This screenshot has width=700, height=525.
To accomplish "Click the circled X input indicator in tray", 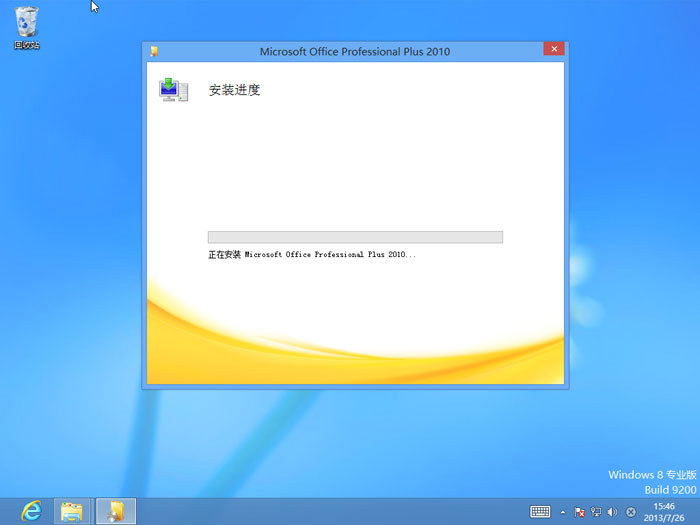I will (631, 512).
